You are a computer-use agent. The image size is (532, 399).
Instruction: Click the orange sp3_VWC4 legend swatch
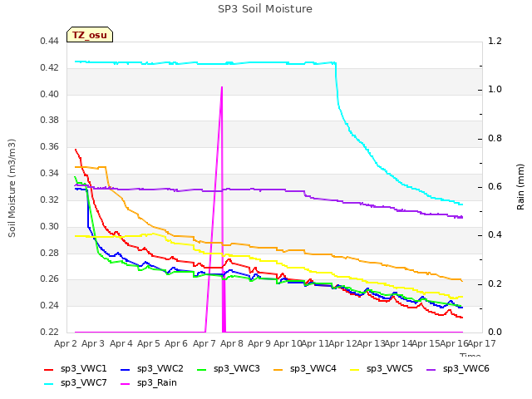pos(278,369)
